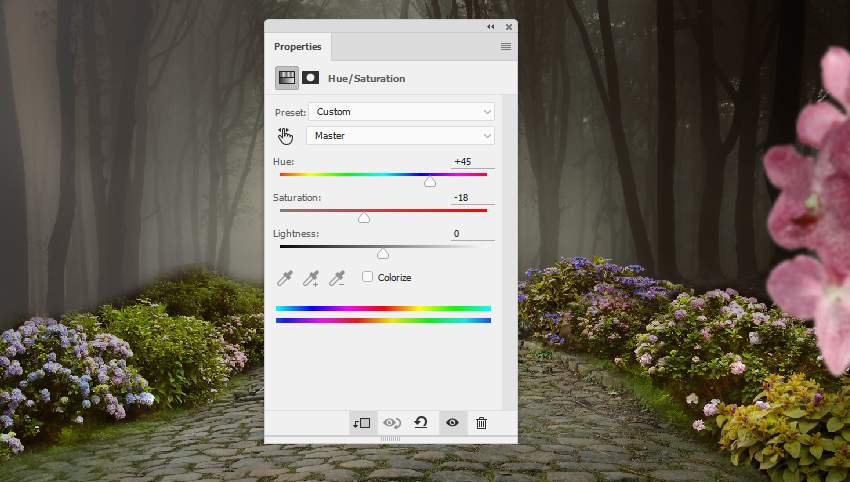The image size is (850, 482).
Task: Click the Properties panel vertical scrollbar
Action: pos(509,253)
